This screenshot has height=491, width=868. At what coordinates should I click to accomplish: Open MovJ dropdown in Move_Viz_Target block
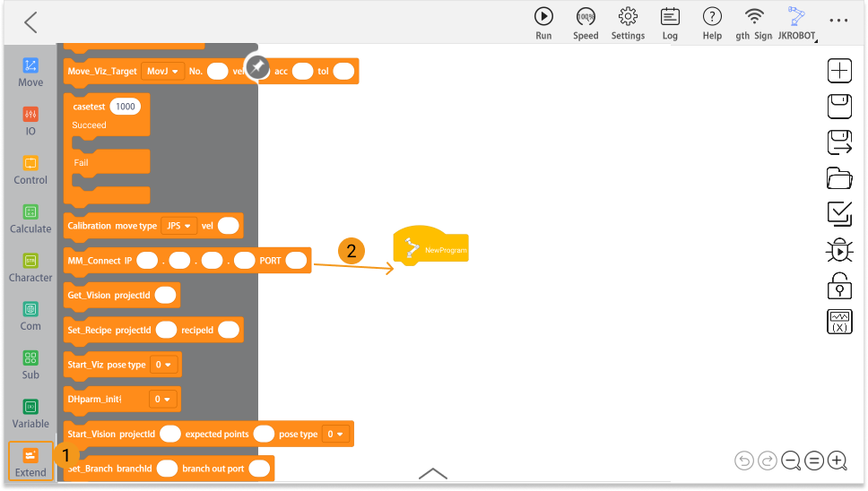163,72
